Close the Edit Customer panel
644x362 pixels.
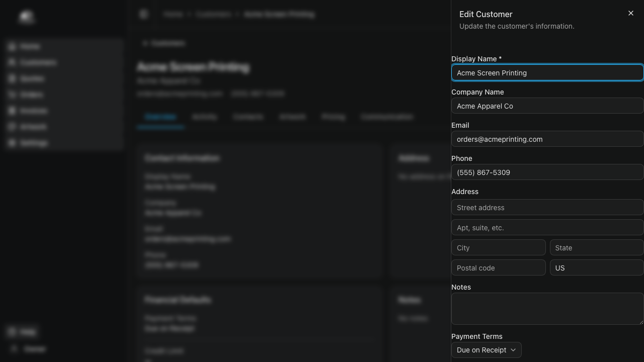pyautogui.click(x=630, y=13)
